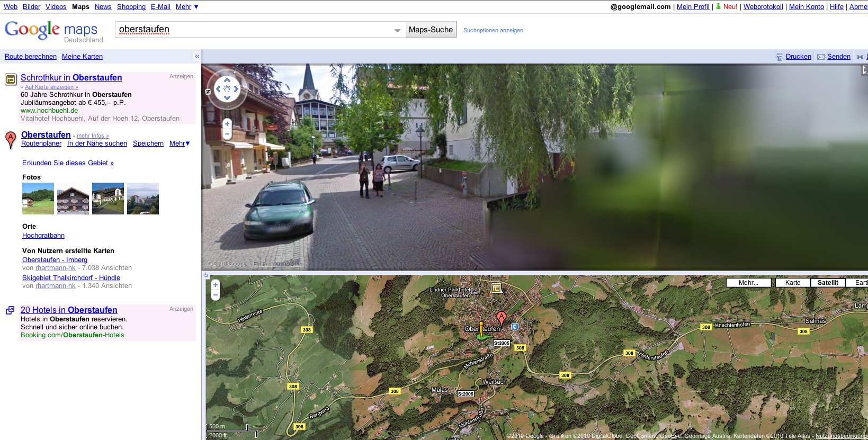Open Hochgratbahn place link

click(x=43, y=236)
